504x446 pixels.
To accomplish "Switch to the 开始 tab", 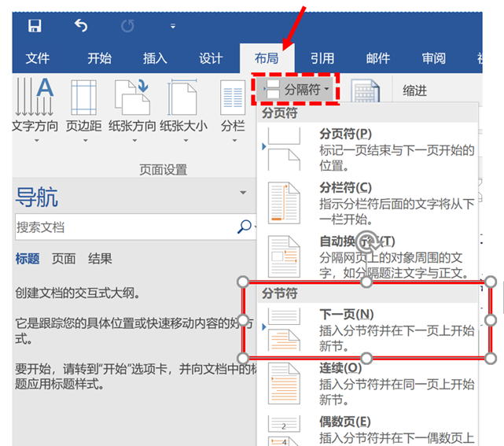I will [x=99, y=58].
